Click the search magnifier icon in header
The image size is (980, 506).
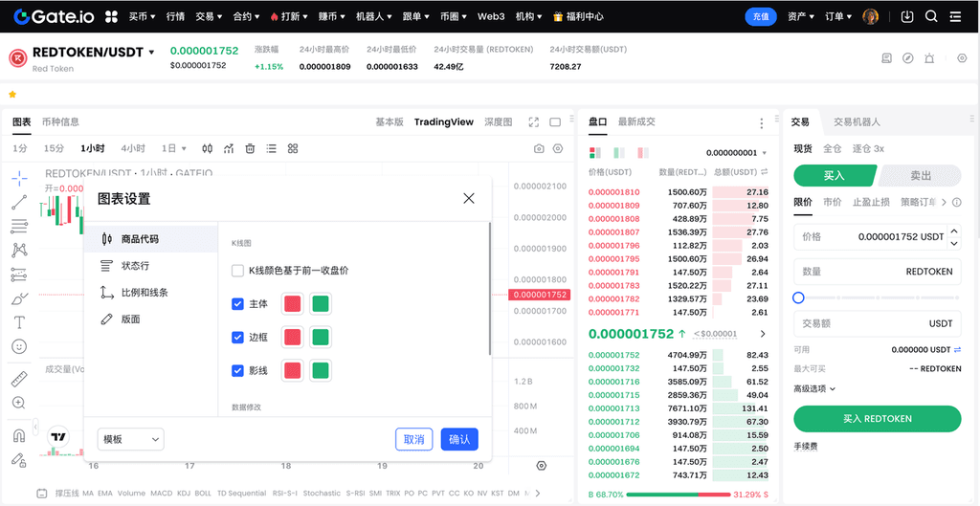click(931, 16)
